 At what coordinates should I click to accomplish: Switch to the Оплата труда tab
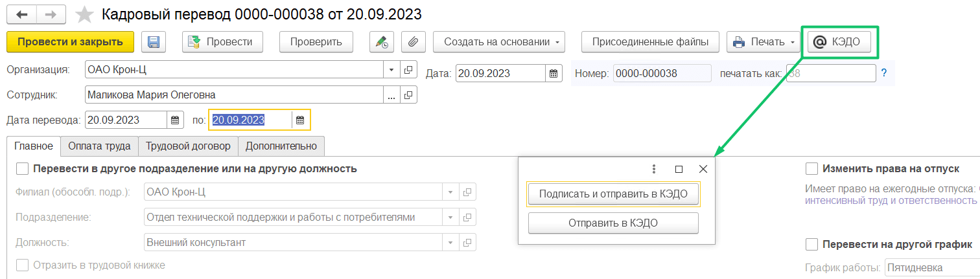99,146
